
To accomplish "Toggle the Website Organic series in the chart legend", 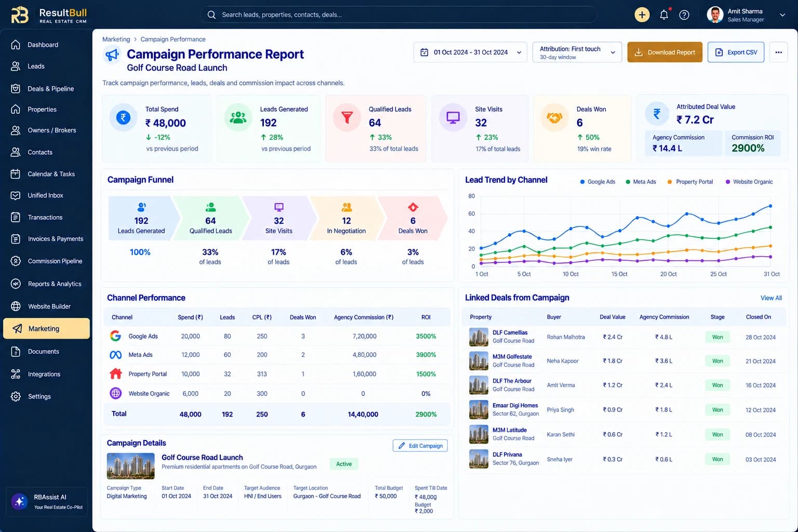I will [x=749, y=182].
